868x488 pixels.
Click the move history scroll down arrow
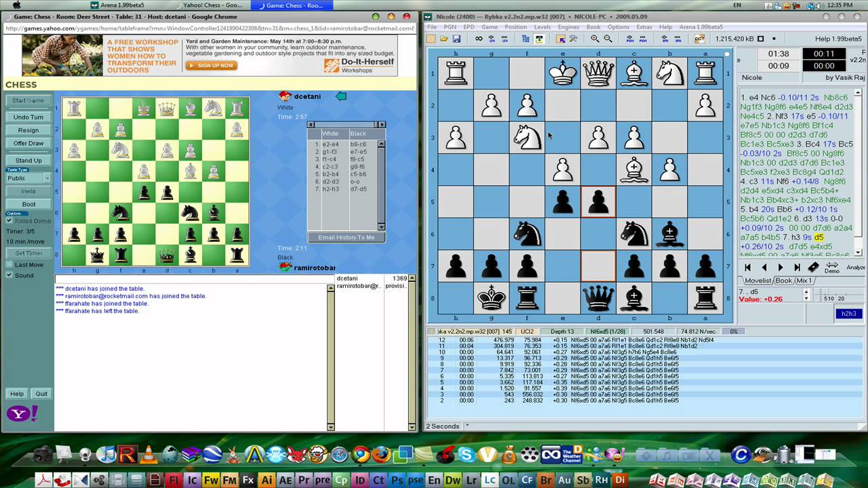[x=381, y=227]
